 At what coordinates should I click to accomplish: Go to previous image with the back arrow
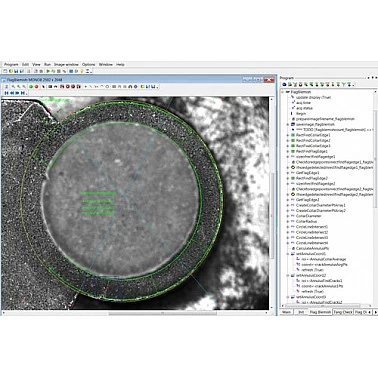[x=12, y=93]
